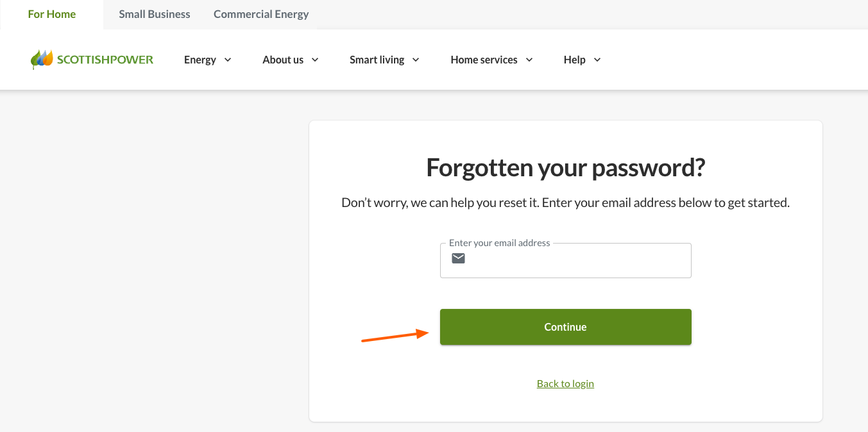Viewport: 868px width, 432px height.
Task: Click the chevron icon beside About us
Action: tap(315, 60)
